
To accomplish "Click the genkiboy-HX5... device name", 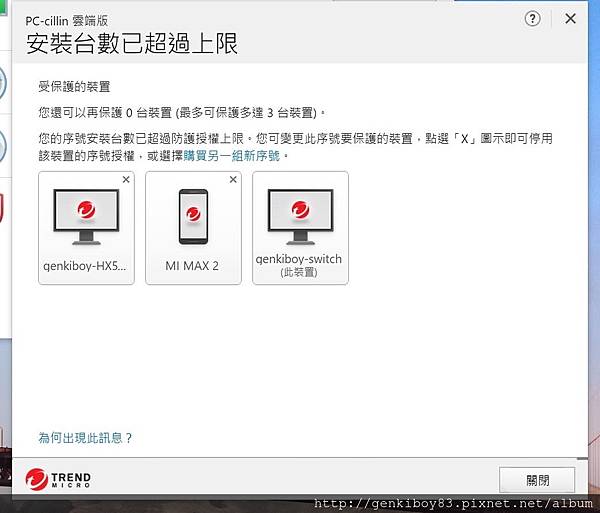I will [x=85, y=266].
